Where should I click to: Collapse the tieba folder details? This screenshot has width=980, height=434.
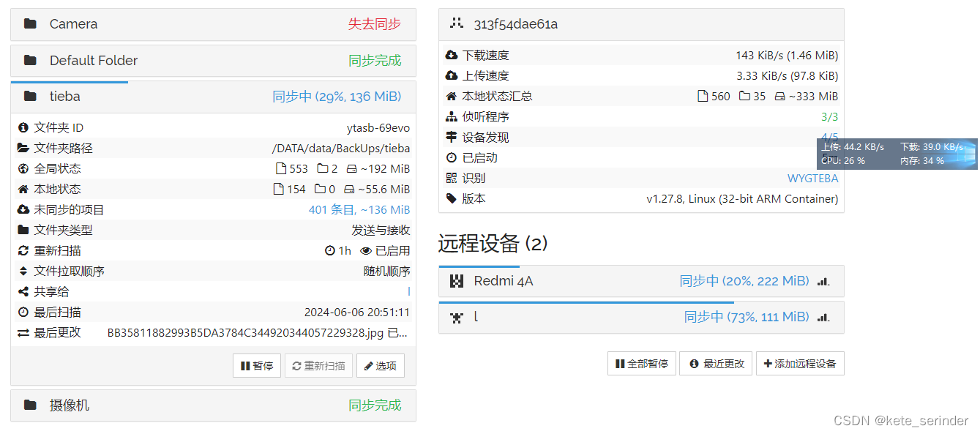[64, 96]
